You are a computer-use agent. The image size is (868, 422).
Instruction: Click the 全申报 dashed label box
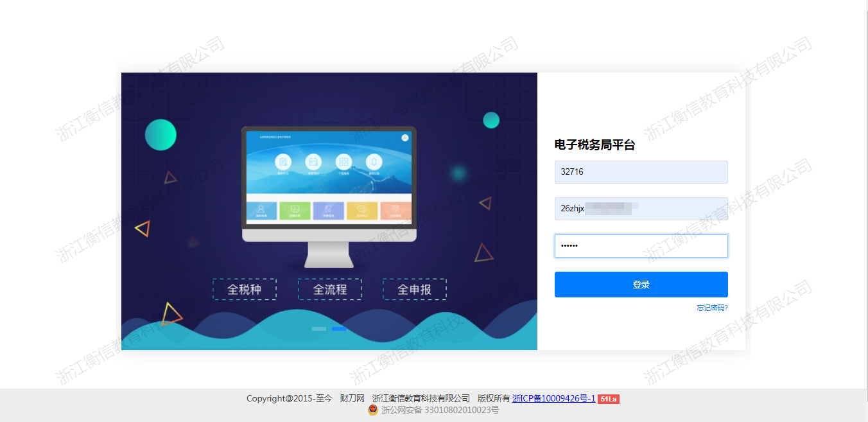tap(415, 289)
